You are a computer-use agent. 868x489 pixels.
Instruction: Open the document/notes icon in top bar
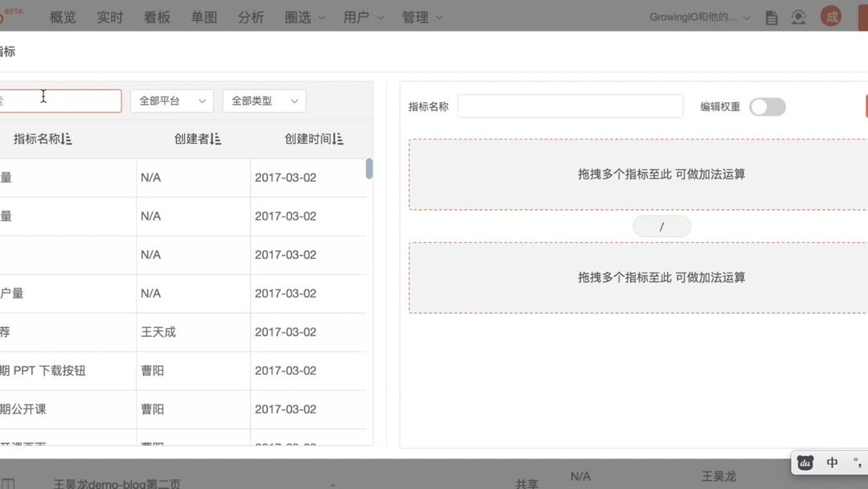click(771, 16)
